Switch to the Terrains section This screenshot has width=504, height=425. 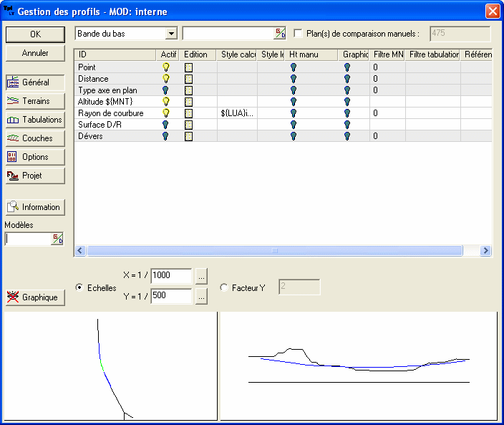click(x=35, y=101)
